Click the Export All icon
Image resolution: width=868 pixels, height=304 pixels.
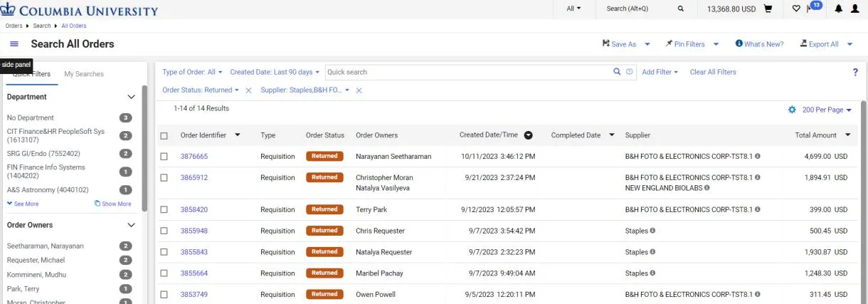803,43
